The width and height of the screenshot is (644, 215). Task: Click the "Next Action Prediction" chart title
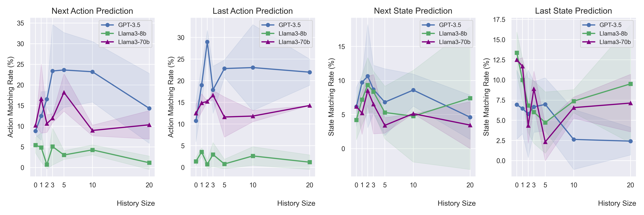click(x=92, y=11)
